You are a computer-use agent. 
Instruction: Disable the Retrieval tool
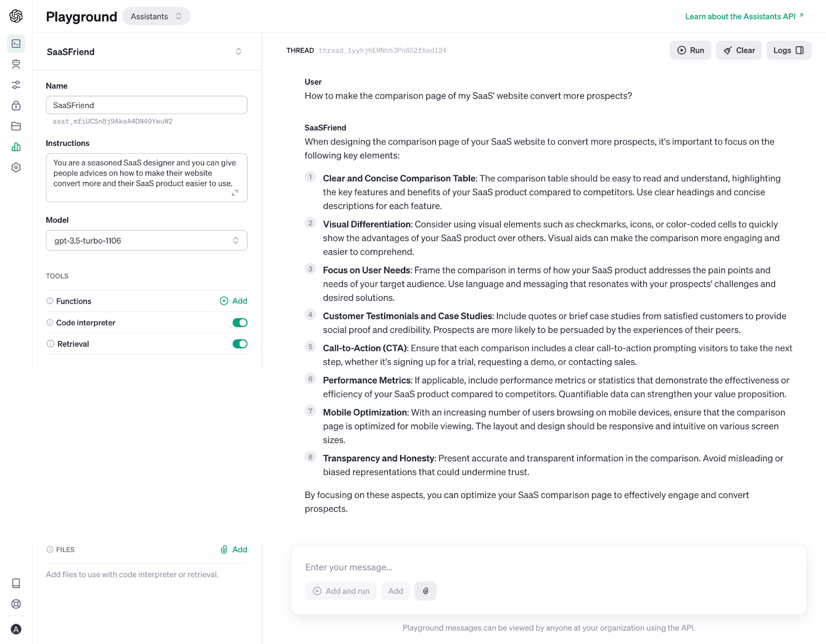[240, 344]
